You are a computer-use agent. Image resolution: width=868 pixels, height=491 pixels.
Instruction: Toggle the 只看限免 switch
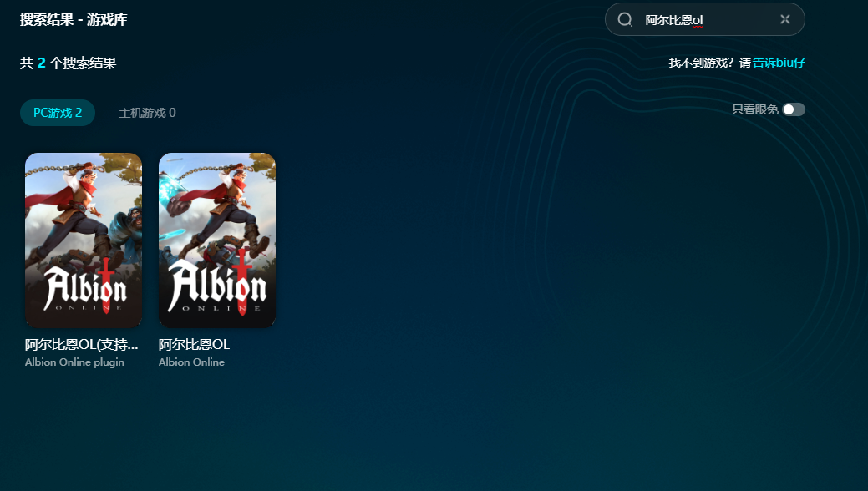794,109
